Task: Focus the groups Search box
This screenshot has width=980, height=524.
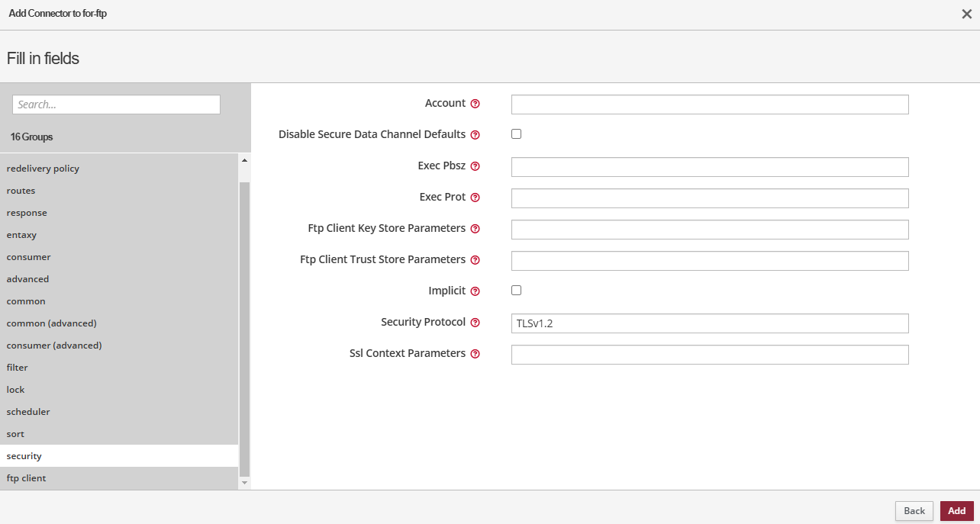Action: [116, 104]
